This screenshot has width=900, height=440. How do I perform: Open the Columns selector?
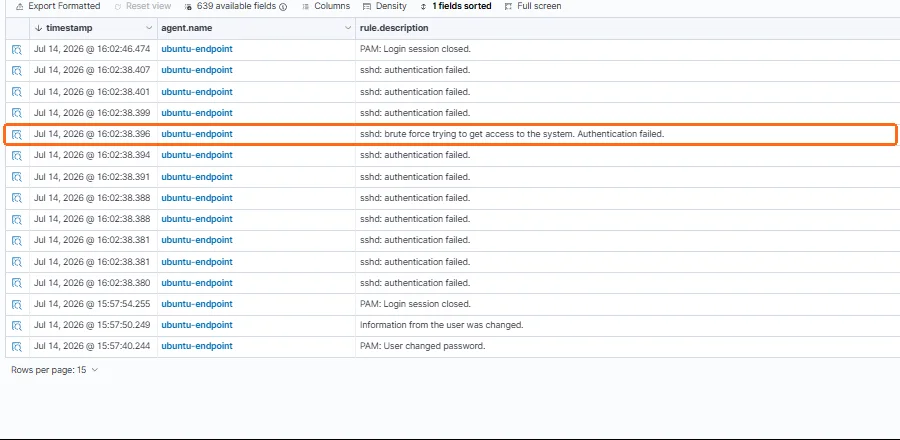(326, 6)
